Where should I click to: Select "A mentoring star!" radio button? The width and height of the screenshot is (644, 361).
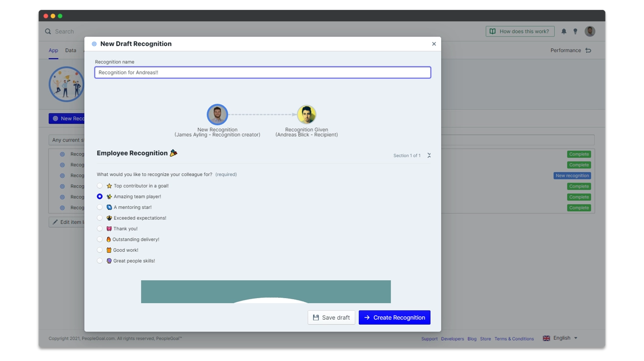pyautogui.click(x=100, y=207)
